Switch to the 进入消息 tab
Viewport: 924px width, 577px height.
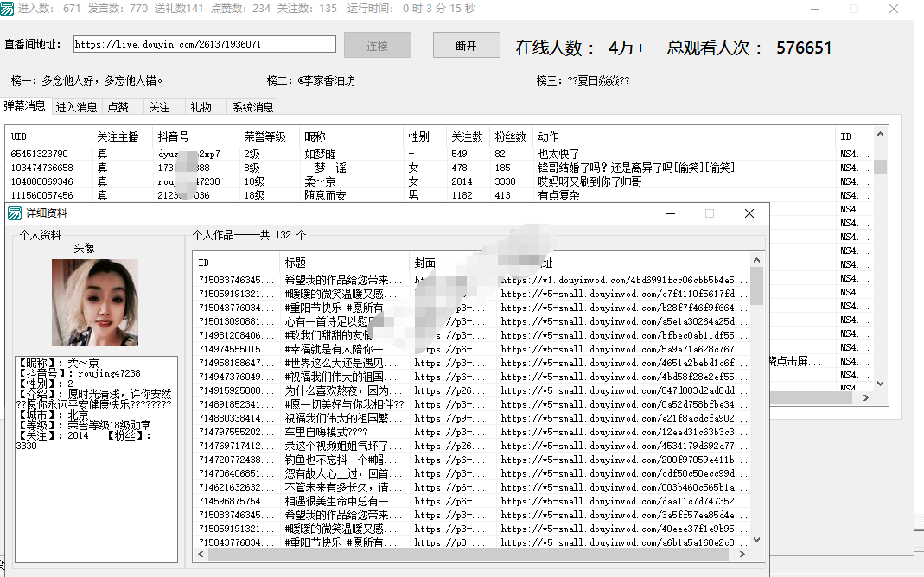(x=76, y=107)
